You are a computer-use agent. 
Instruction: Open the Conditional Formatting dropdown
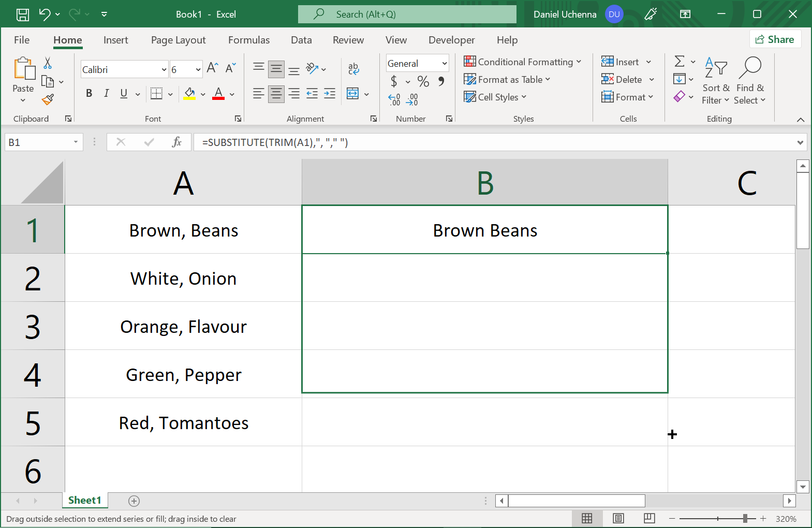523,62
